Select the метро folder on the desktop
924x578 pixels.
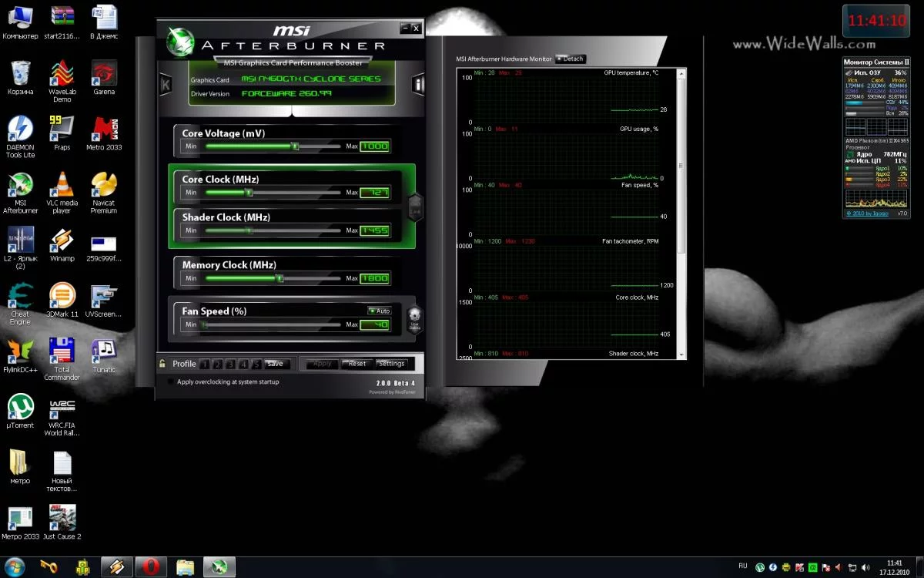[x=20, y=467]
